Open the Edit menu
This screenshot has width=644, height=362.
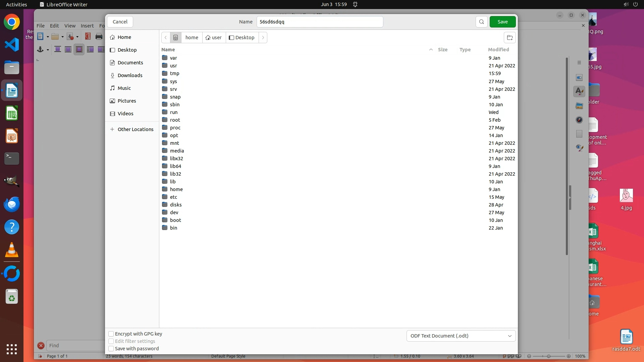(x=54, y=26)
